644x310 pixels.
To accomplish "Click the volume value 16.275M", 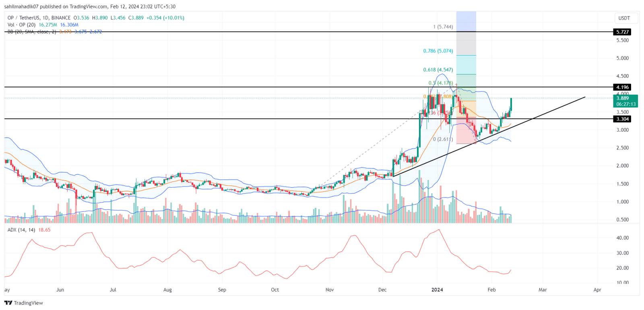I will tap(48, 25).
